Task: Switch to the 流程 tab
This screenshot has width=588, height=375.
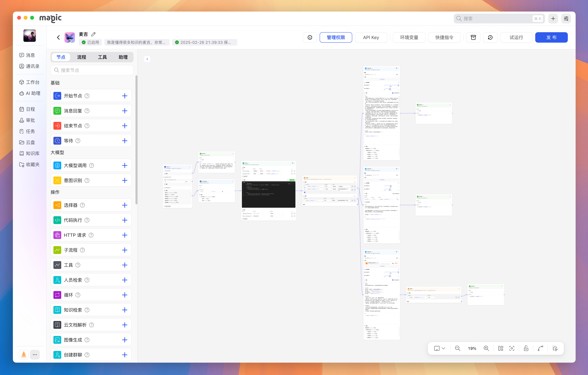Action: pos(82,57)
